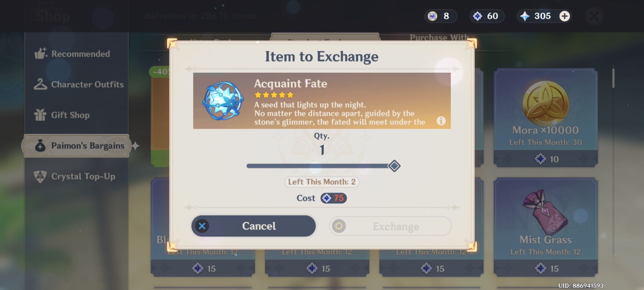Click the Primogem icon next to 305
Image resolution: width=644 pixels, height=290 pixels.
click(525, 16)
